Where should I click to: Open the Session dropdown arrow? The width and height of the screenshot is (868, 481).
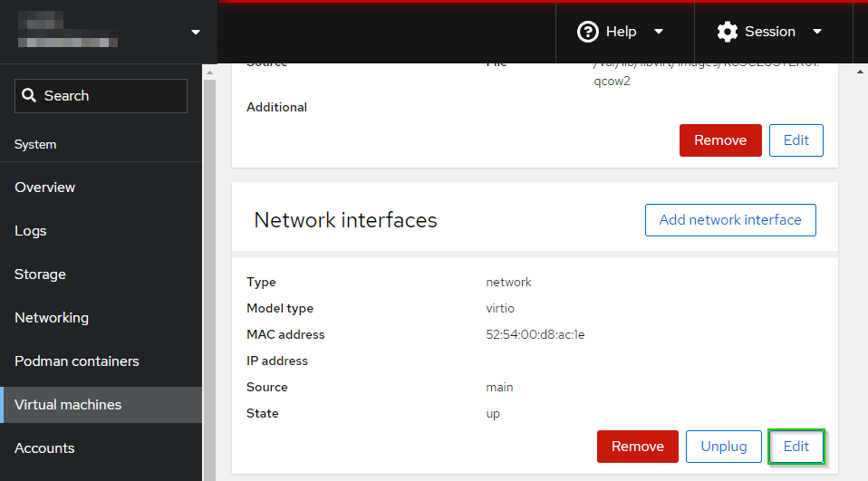(x=817, y=32)
